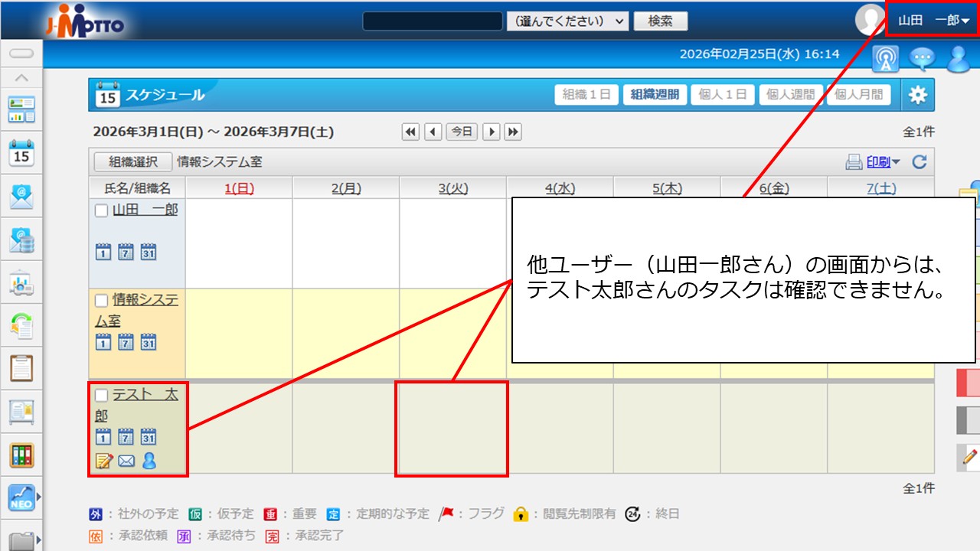Click the J-MOTTO logo
Viewport: 980px width, 551px height.
86,21
